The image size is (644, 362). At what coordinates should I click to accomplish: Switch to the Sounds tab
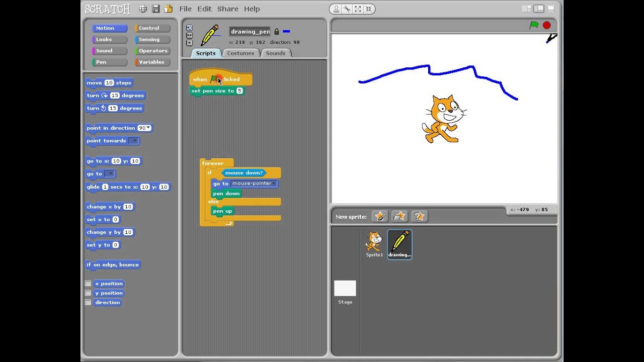click(x=276, y=53)
